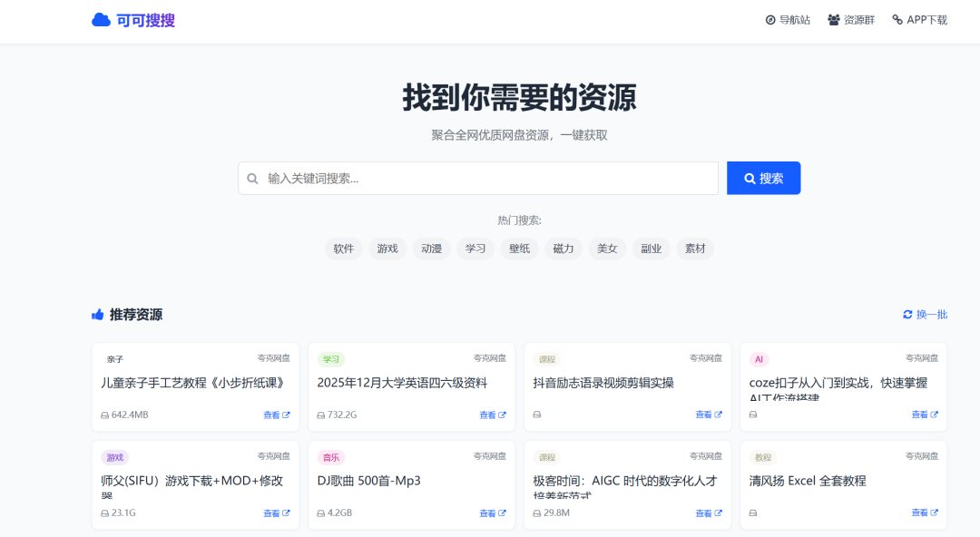The height and width of the screenshot is (537, 980).
Task: Click the people icon beside 资源群
Action: pyautogui.click(x=831, y=18)
